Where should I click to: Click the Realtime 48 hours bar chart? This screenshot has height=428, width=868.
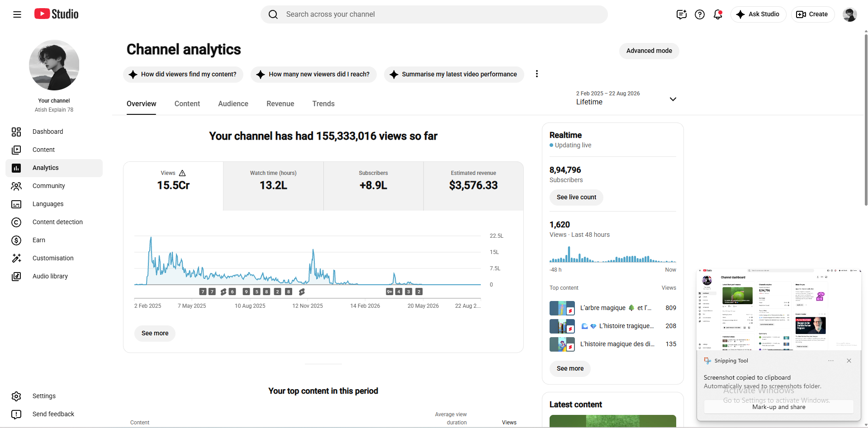coord(613,254)
